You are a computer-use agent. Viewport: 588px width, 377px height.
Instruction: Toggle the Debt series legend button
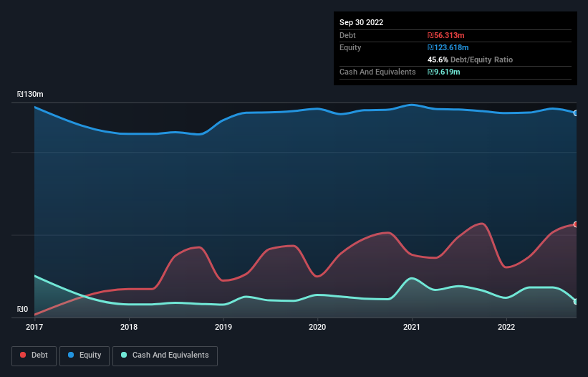pos(34,355)
